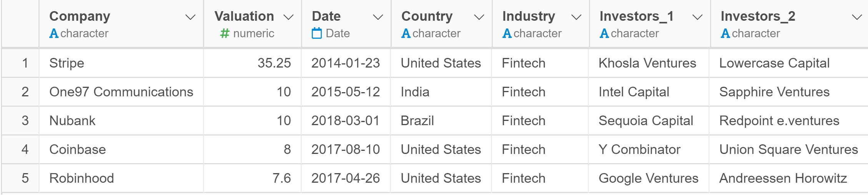Screen dimensions: 868x195
Task: Click the Stripe company cell
Action: point(121,63)
